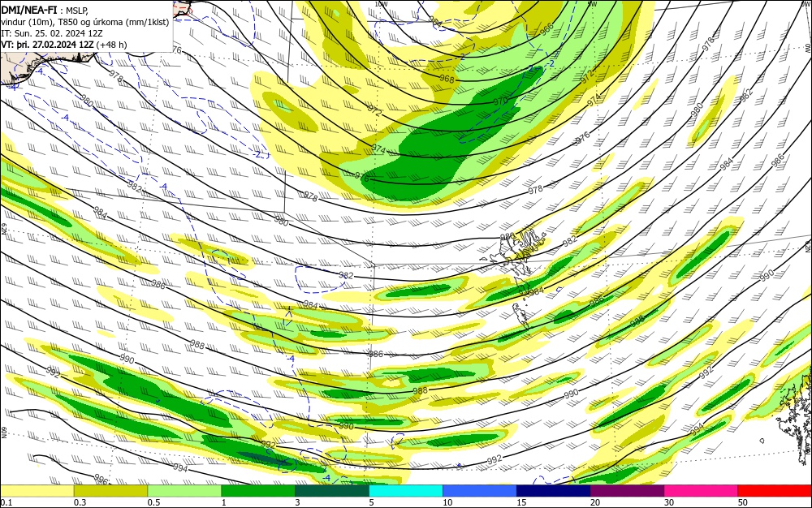
Task: Click the "IT: Sun. 25. 02. 2024 12Z" line
Action: (x=52, y=33)
